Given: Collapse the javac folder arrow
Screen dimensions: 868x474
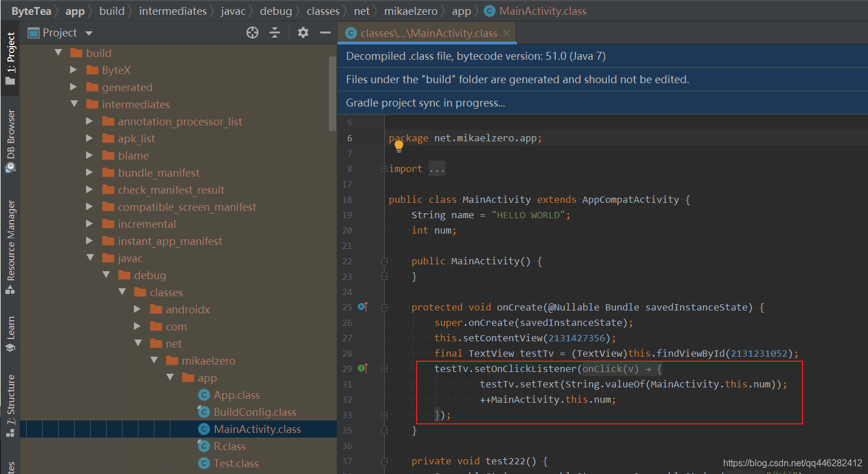Looking at the screenshot, I should pos(90,258).
